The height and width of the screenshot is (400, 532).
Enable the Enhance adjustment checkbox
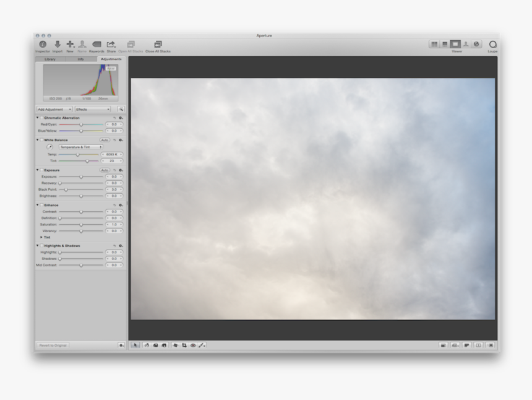click(41, 205)
